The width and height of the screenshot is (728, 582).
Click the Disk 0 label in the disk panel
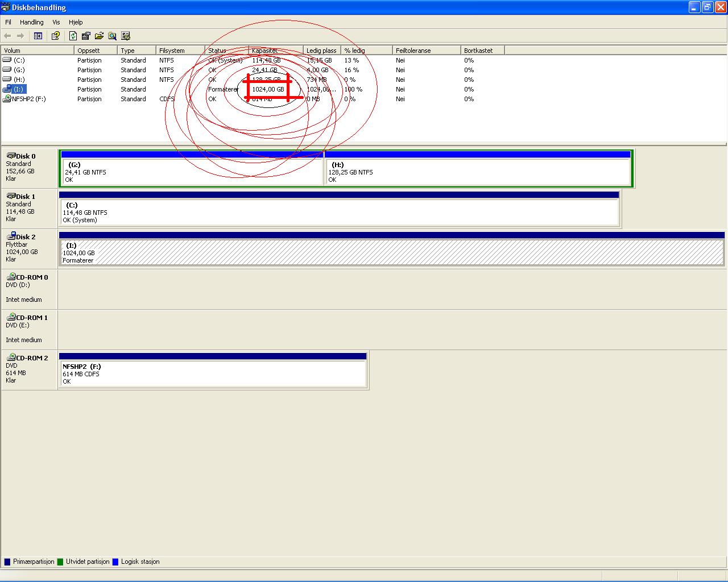pyautogui.click(x=26, y=156)
